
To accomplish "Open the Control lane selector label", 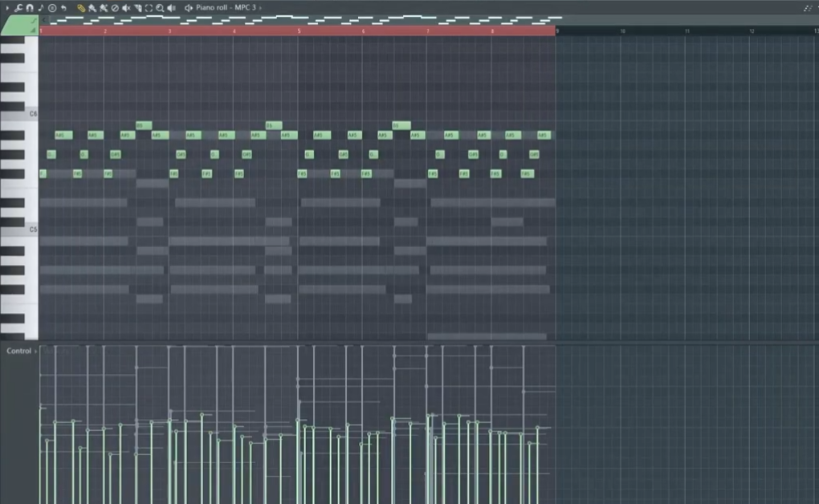I will 18,351.
